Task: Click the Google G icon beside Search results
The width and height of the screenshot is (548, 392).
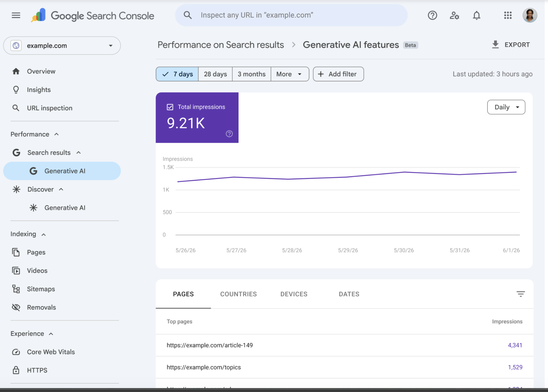Action: [x=16, y=153]
